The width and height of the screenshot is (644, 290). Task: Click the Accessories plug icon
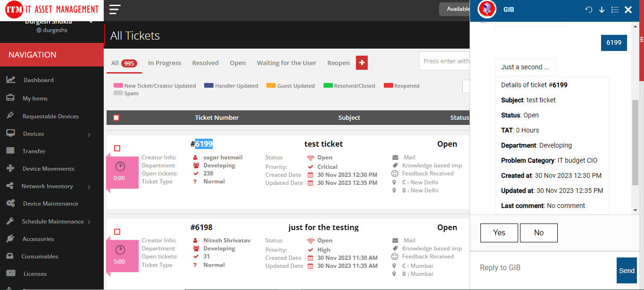[10, 239]
